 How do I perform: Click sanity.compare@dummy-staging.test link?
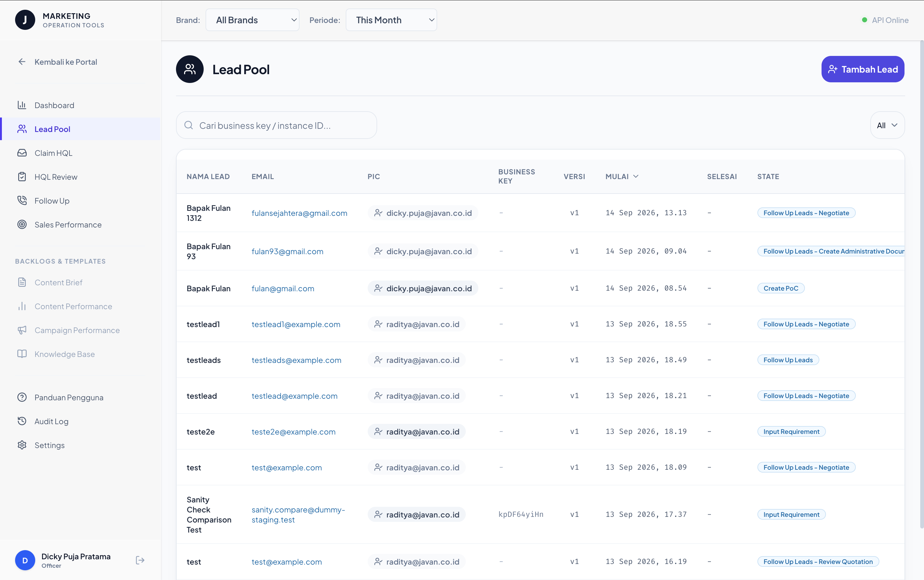point(298,514)
